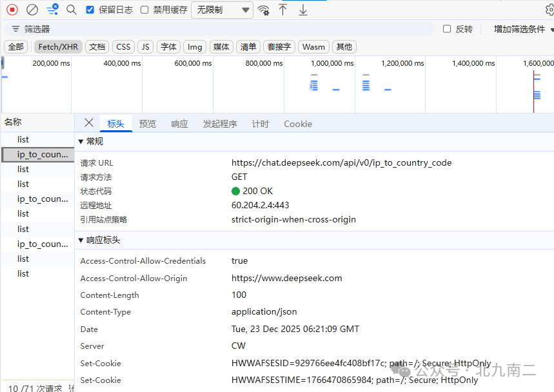Select the Fetch/XHR filter tab
Screen dimensions: 554x392
tap(57, 46)
